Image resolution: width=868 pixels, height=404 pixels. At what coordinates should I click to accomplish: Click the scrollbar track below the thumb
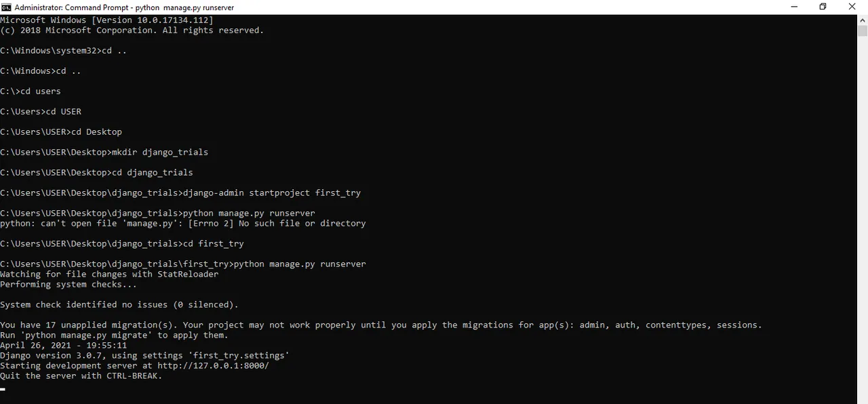[862, 203]
